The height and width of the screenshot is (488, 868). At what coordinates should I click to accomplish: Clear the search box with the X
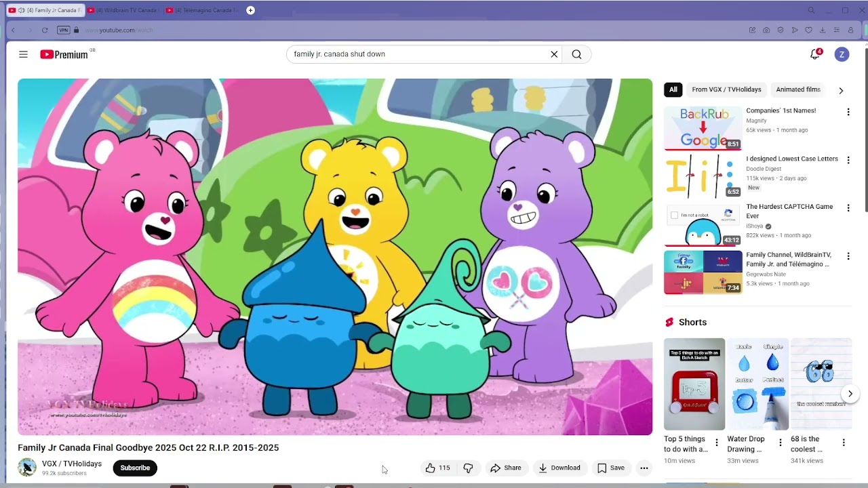tap(554, 54)
